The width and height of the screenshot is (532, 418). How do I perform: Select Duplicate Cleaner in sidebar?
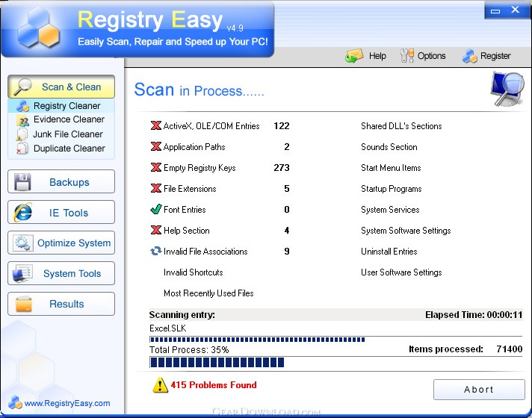[x=61, y=149]
